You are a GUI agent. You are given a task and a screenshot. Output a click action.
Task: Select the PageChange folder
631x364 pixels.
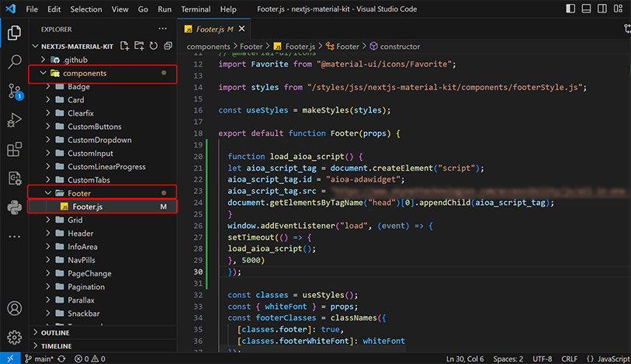click(104, 273)
